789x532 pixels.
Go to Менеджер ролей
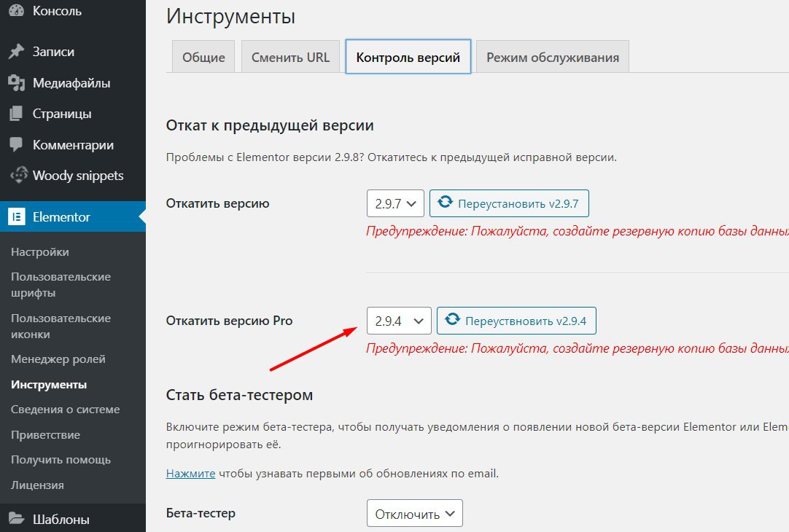58,359
